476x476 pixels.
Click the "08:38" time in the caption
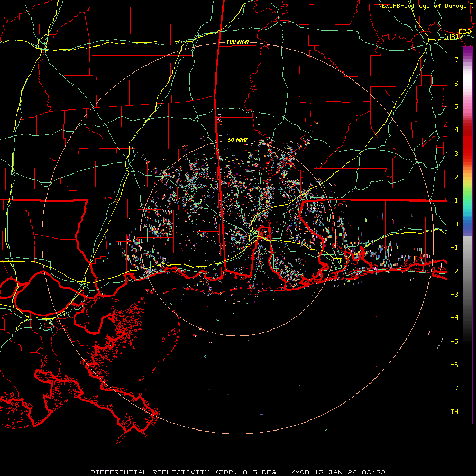[374, 472]
